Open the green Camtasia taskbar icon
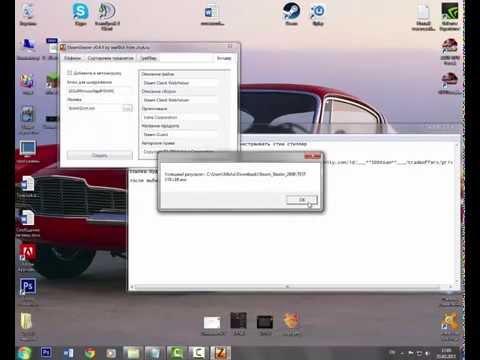 pyautogui.click(x=177, y=353)
